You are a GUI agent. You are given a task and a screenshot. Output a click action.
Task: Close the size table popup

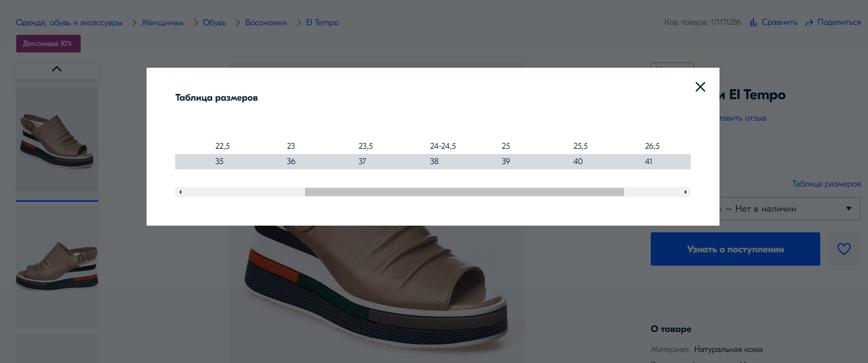(x=700, y=87)
